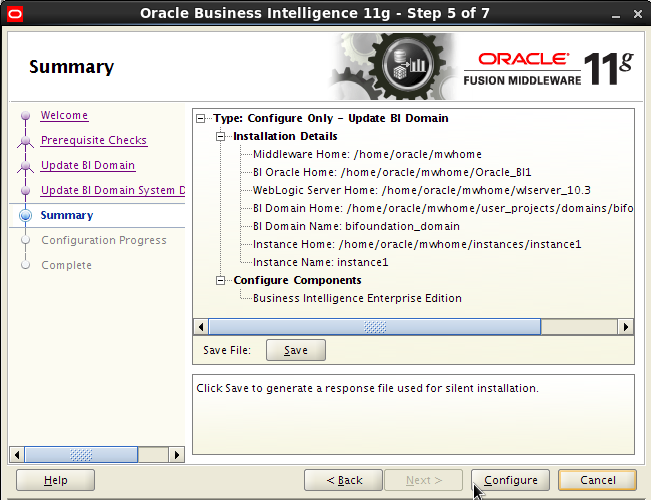
Task: Select Business Intelligence Enterprise Edition row
Action: pos(357,299)
